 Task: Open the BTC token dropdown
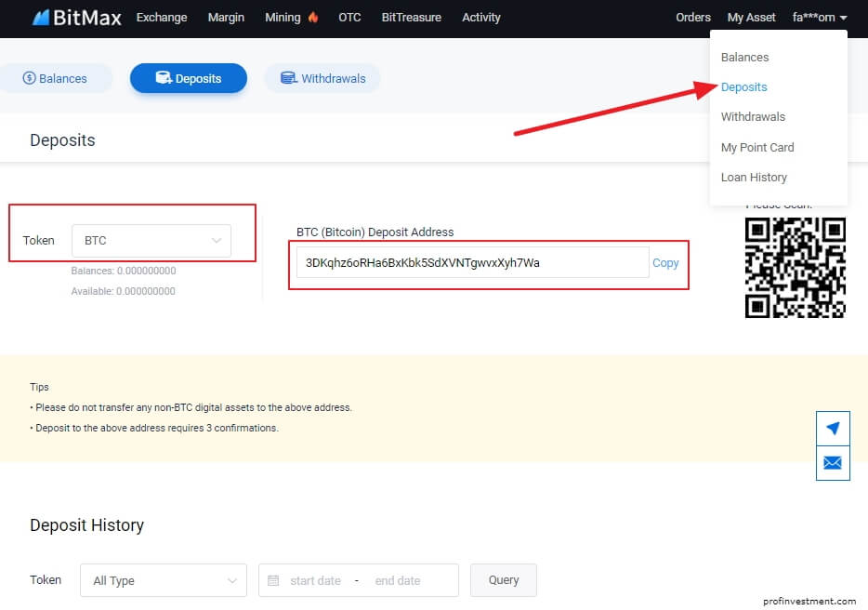point(151,241)
